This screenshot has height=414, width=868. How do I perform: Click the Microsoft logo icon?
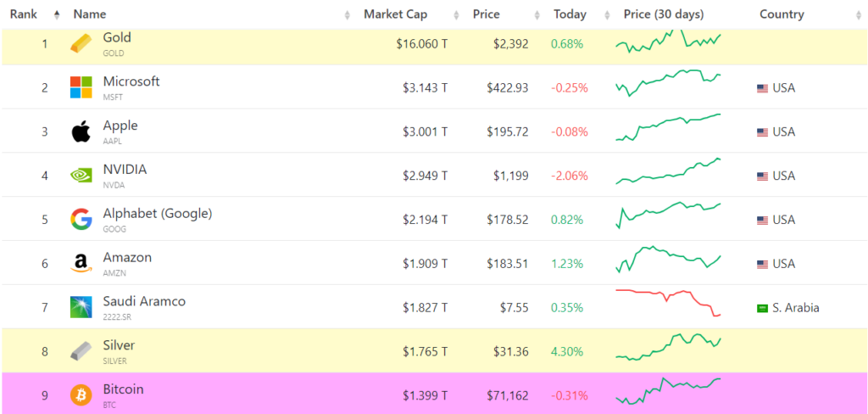[81, 87]
